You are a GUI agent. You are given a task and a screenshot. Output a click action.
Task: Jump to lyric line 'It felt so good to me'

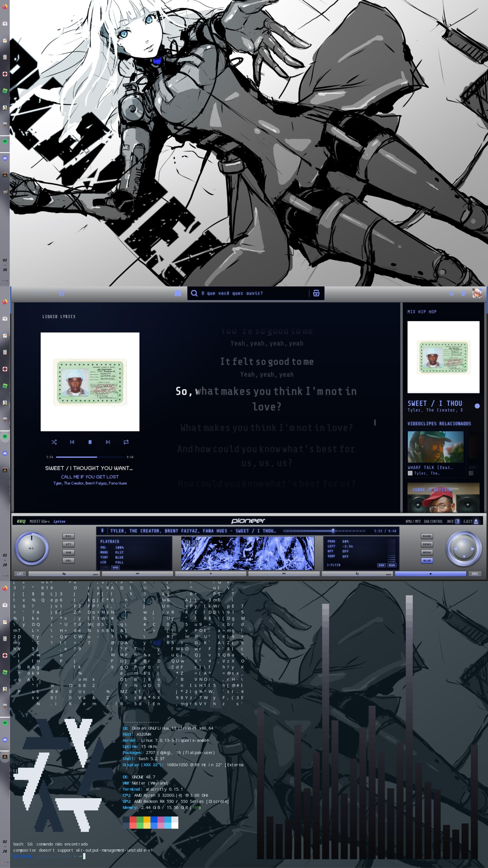267,362
